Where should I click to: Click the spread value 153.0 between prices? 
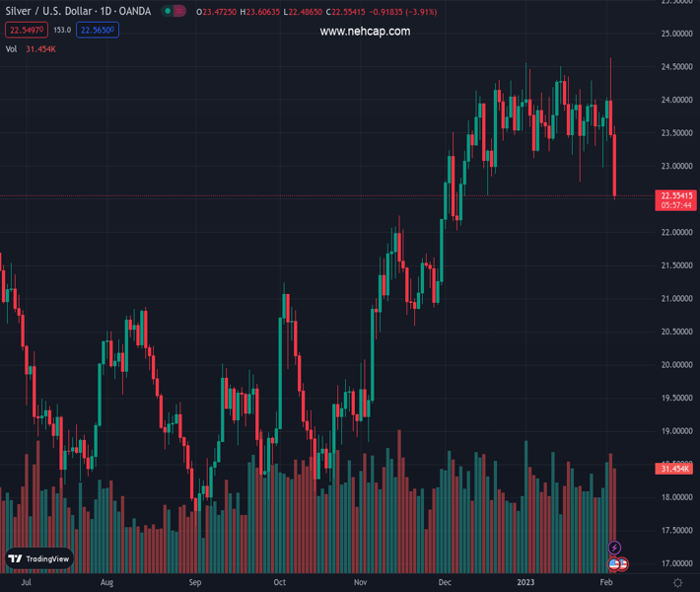[62, 30]
